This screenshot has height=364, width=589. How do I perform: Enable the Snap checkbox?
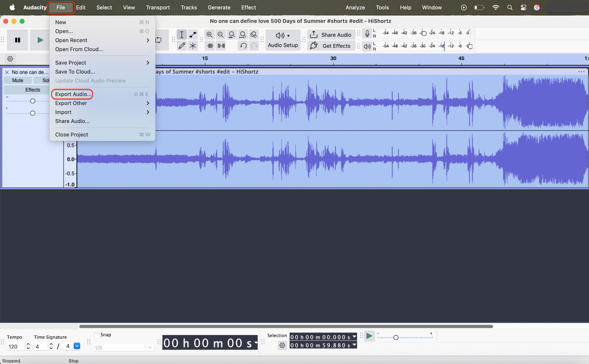pos(97,335)
